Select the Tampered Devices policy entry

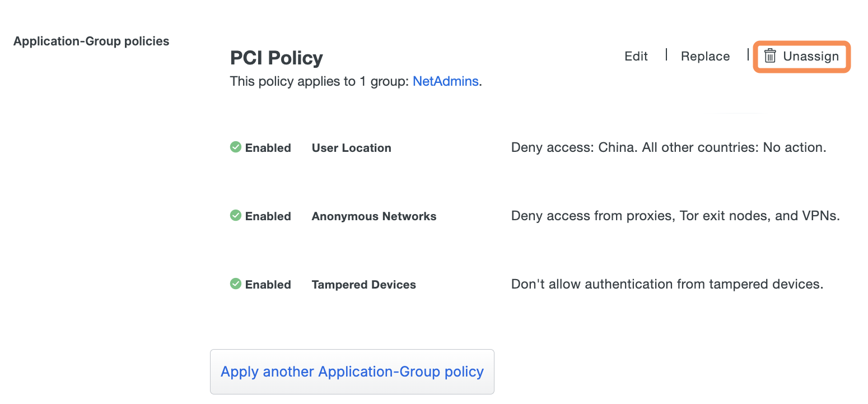(363, 284)
